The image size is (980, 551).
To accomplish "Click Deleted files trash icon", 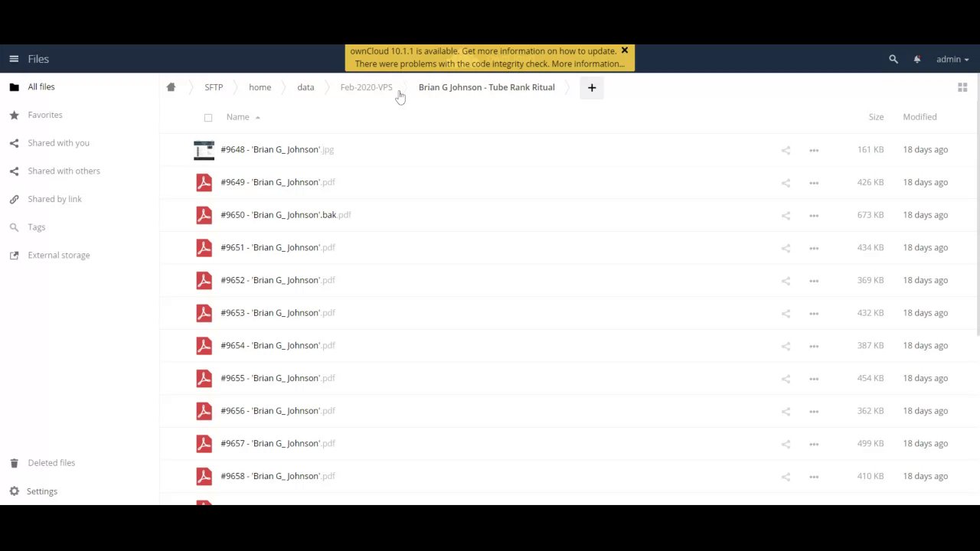I will (14, 463).
